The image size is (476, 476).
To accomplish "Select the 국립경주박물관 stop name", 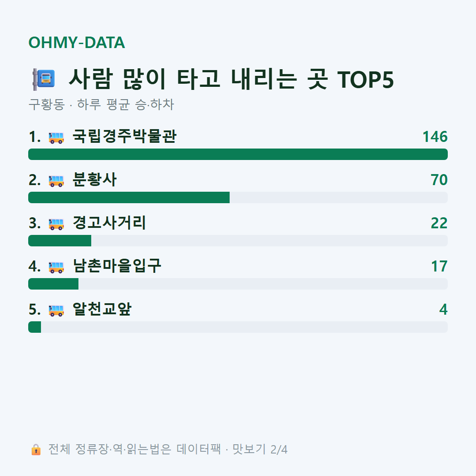I will [124, 136].
